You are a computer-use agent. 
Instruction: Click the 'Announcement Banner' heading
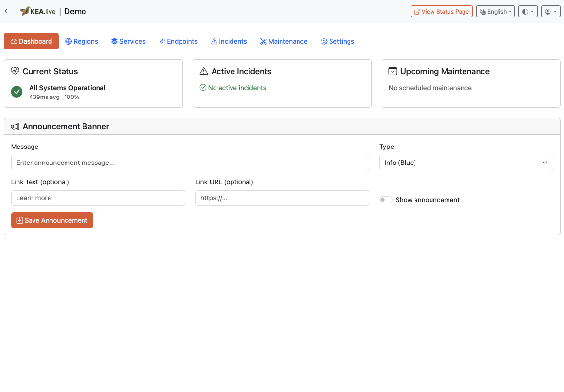coord(66,126)
